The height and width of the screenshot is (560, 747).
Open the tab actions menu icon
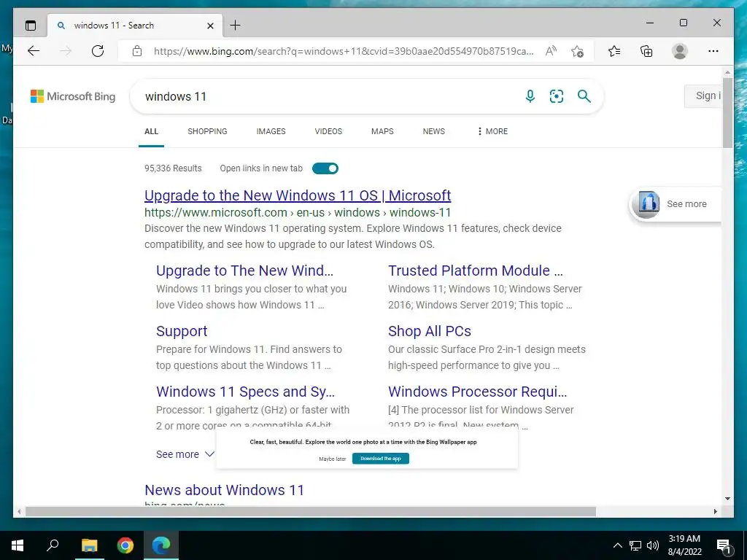(31, 26)
